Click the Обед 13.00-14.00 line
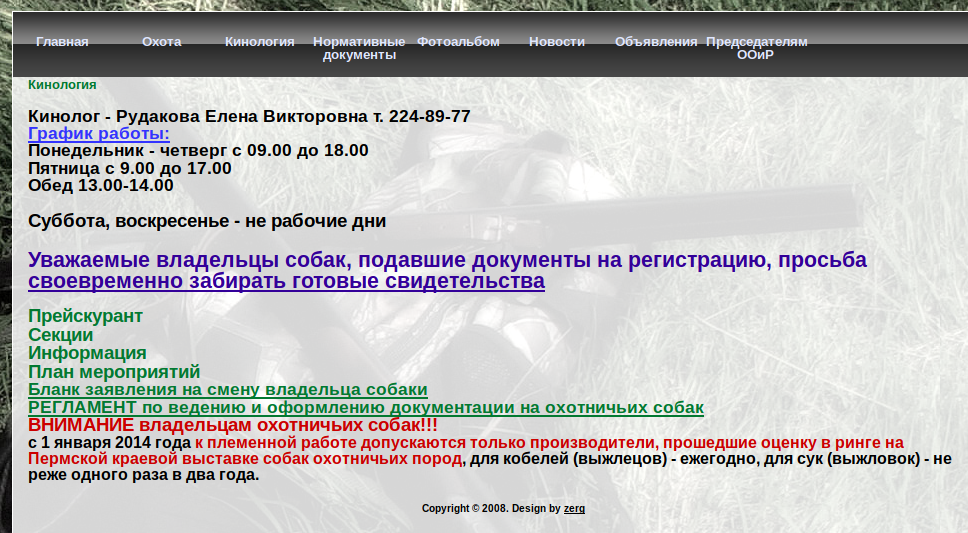 pos(101,185)
